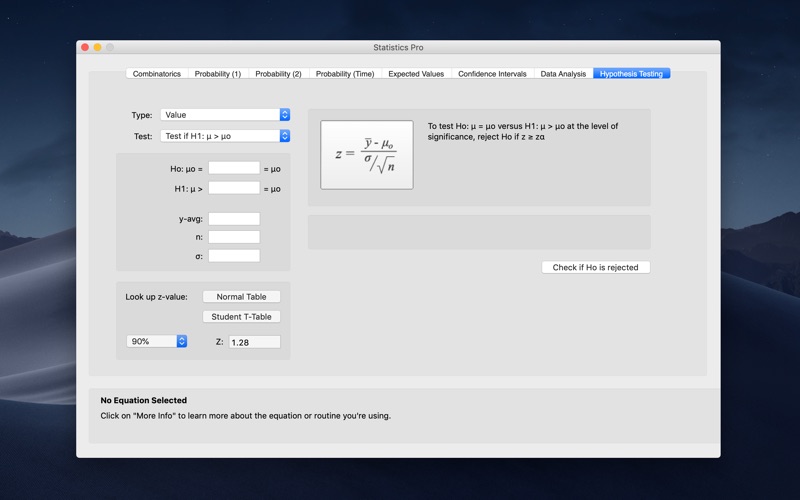Screen dimensions: 800x500
Task: Go to the Probability (Time) tab
Action: point(345,73)
